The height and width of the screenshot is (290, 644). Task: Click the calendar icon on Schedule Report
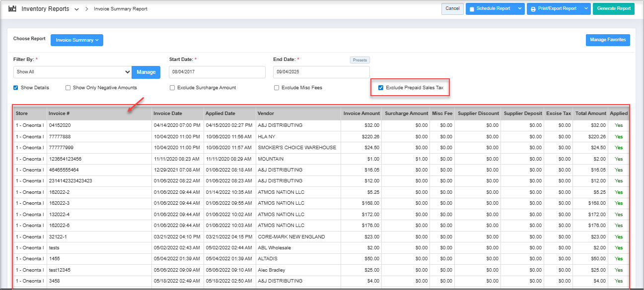472,9
